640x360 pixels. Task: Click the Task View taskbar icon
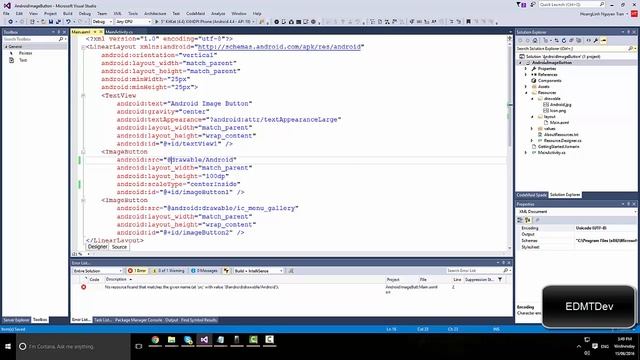(x=139, y=347)
